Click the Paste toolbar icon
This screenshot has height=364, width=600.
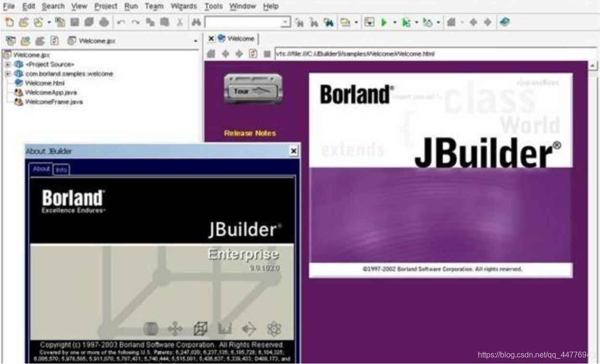click(x=164, y=22)
